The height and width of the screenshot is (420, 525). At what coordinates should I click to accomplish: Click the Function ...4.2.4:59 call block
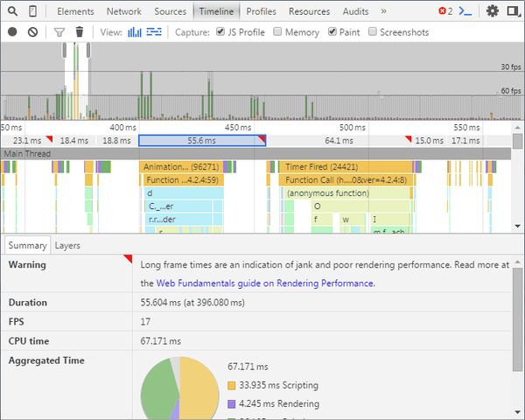point(184,180)
